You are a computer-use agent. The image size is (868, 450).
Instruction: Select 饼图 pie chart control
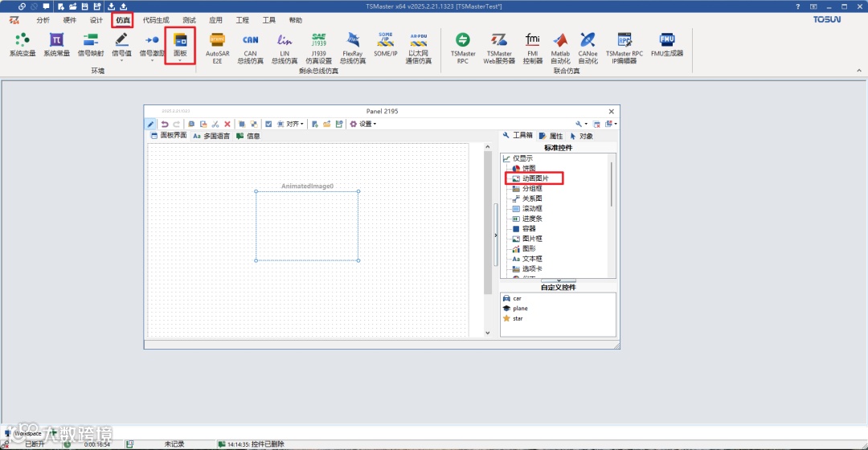pyautogui.click(x=524, y=168)
